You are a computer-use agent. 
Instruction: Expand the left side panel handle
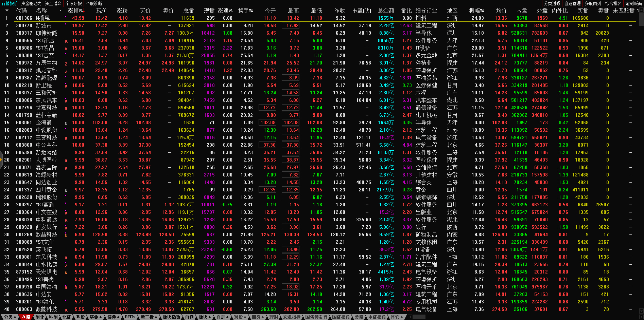pyautogui.click(x=1, y=159)
